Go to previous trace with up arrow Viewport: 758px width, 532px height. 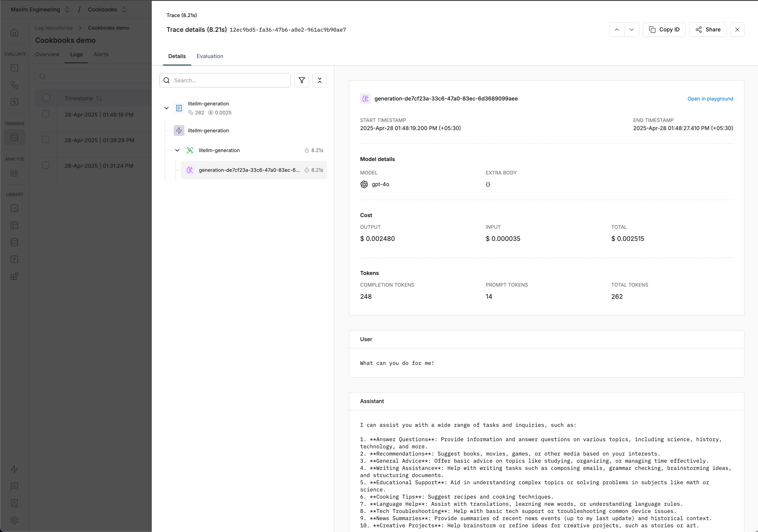(x=616, y=30)
